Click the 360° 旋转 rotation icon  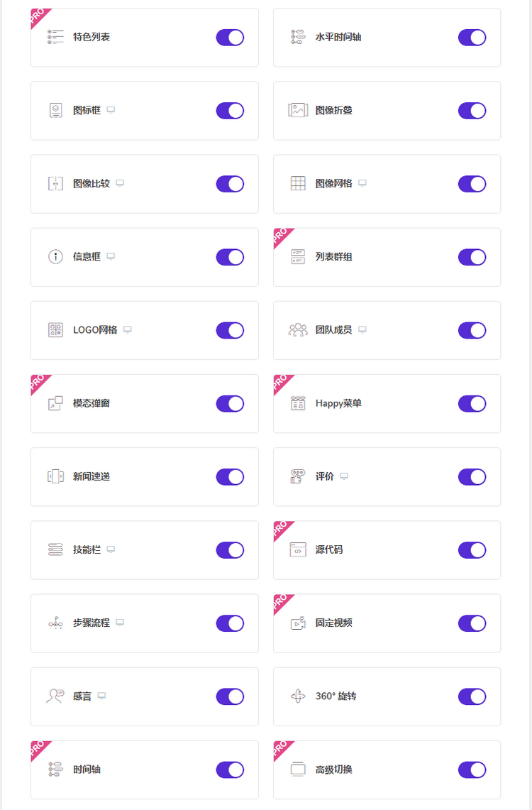point(298,696)
